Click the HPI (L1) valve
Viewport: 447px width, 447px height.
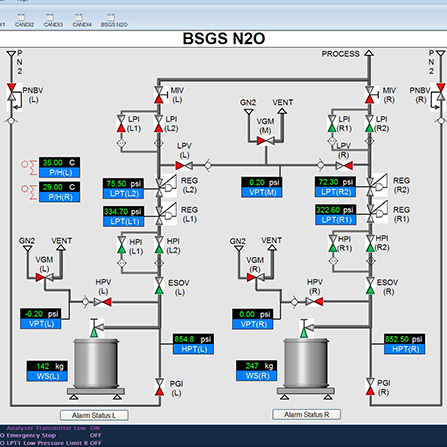pos(122,245)
